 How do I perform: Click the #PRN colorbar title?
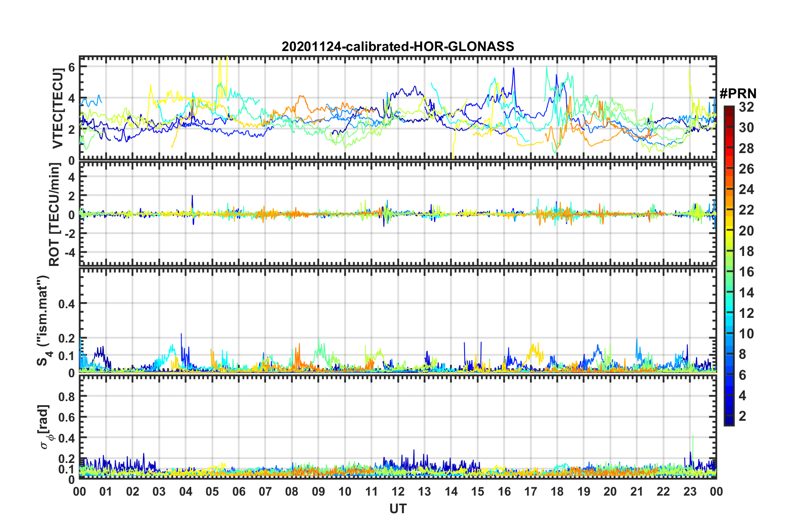738,94
